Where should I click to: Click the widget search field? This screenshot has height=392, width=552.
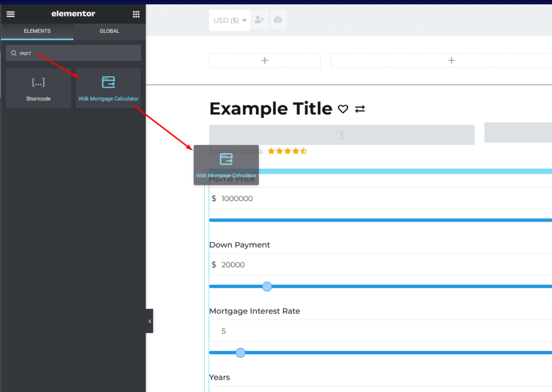tap(73, 53)
